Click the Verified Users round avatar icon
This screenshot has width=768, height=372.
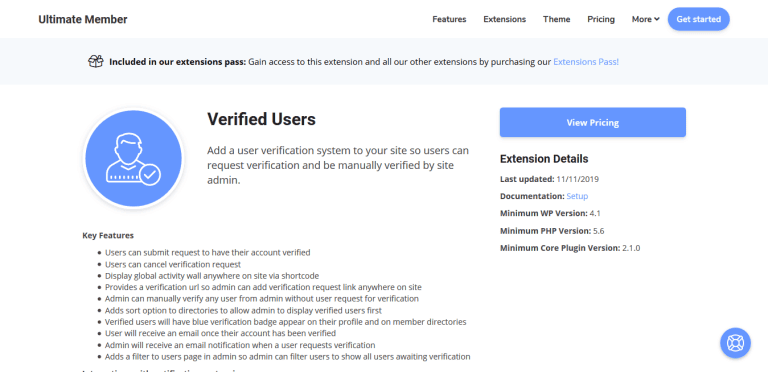(134, 158)
